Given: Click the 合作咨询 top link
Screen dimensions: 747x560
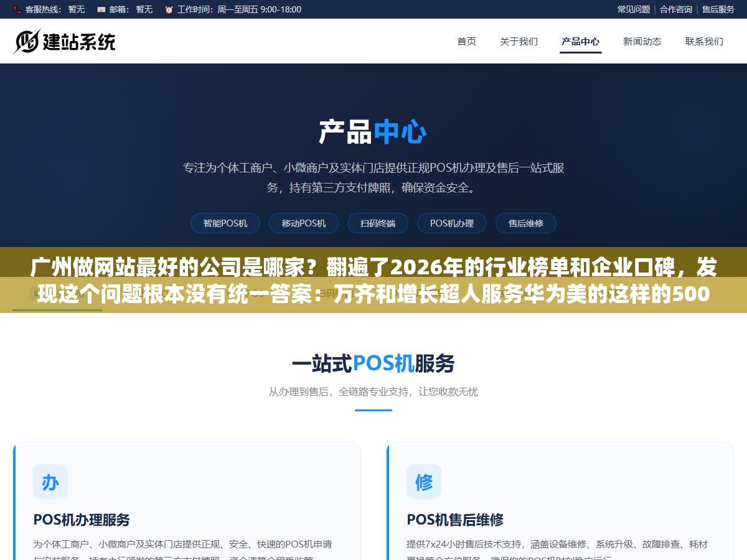Looking at the screenshot, I should coord(676,9).
